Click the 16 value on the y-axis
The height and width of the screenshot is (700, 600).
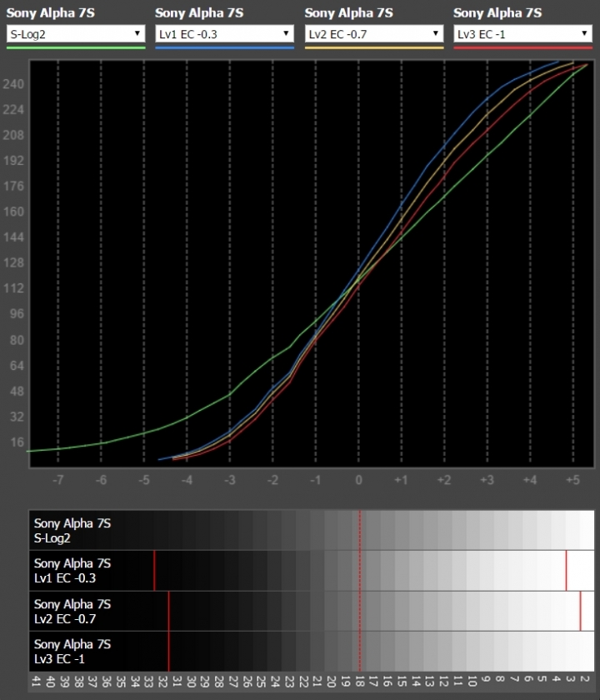(x=17, y=442)
